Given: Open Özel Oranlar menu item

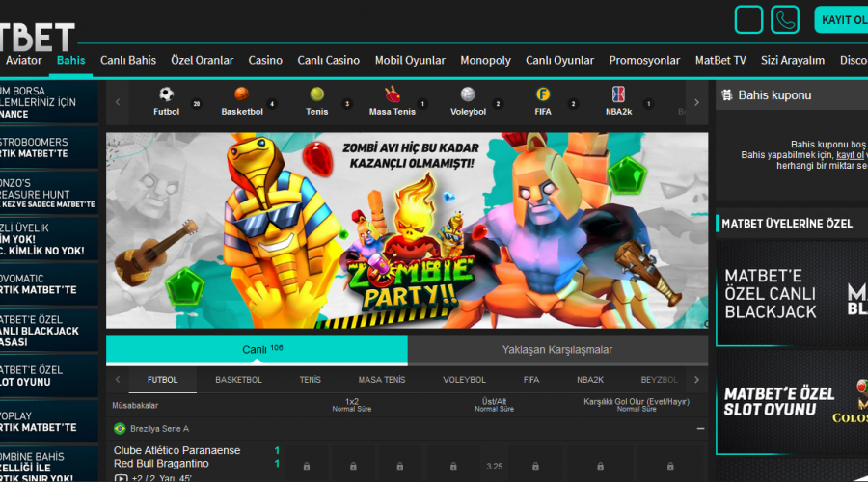Looking at the screenshot, I should click(203, 61).
